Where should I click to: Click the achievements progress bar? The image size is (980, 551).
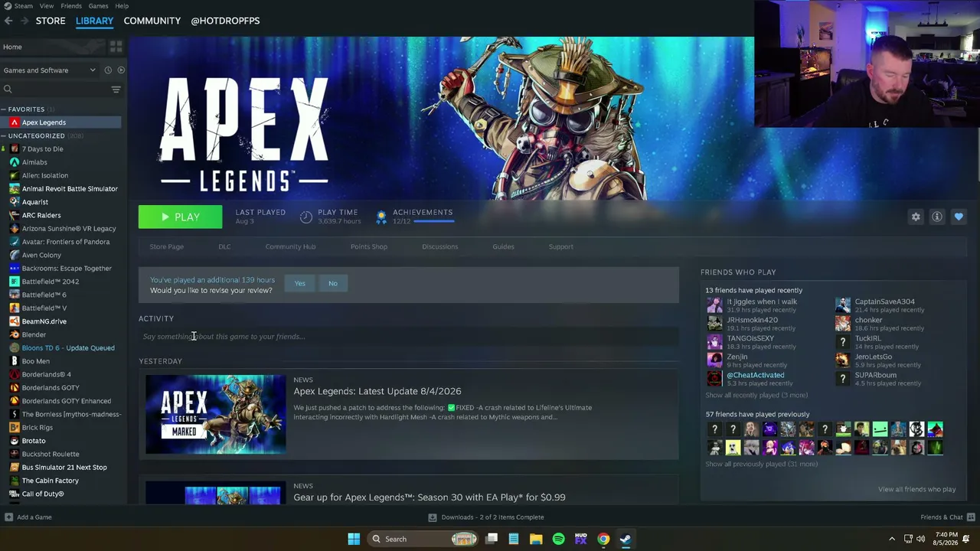pyautogui.click(x=434, y=221)
